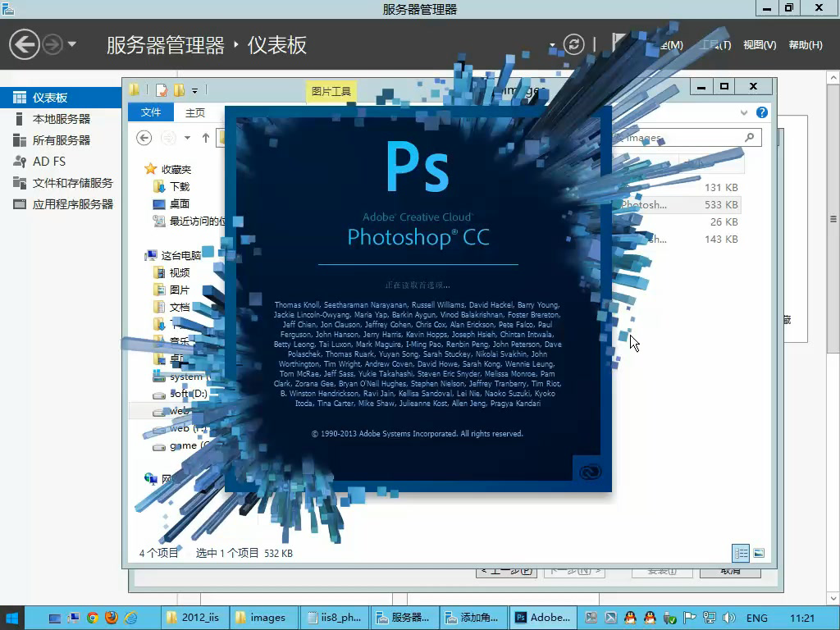
Task: Click the images search box
Action: pyautogui.click(x=686, y=138)
